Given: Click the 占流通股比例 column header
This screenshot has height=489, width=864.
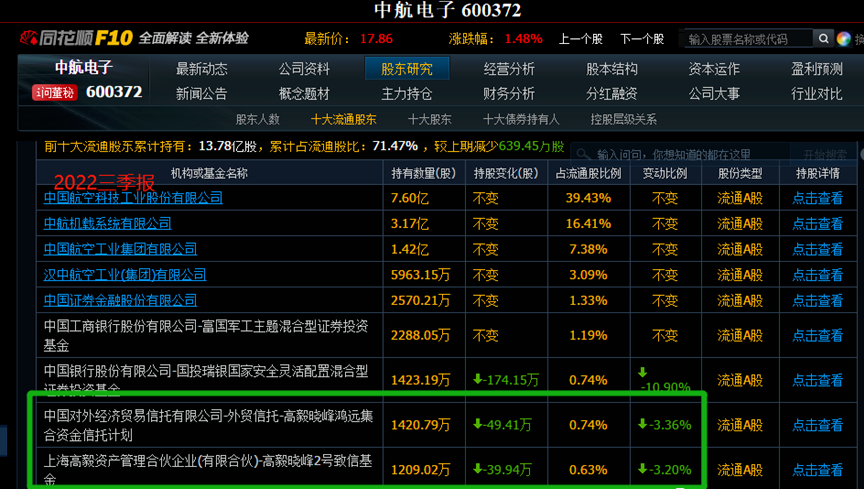Looking at the screenshot, I should tap(588, 174).
